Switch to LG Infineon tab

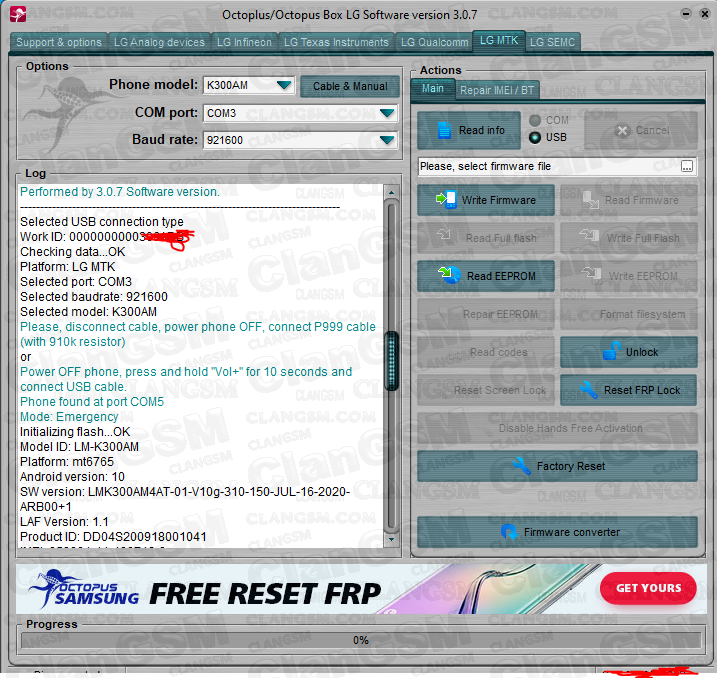pos(244,42)
